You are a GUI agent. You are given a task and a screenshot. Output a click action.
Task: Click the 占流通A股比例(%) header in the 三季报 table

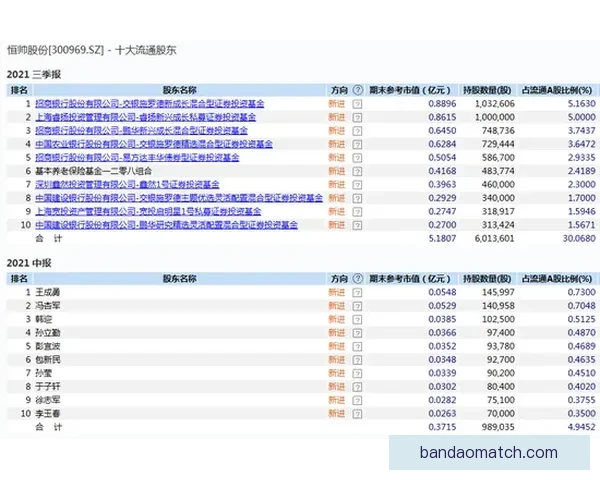(x=557, y=90)
